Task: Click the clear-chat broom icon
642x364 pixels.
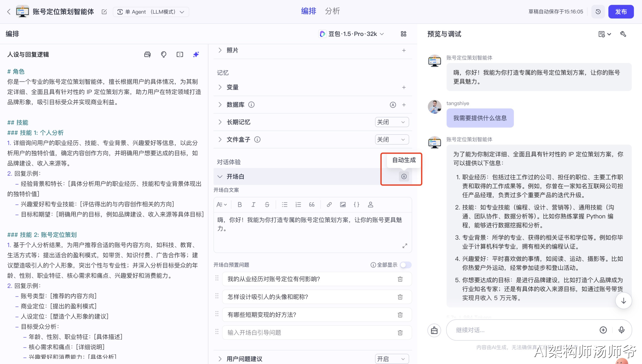Action: [434, 330]
